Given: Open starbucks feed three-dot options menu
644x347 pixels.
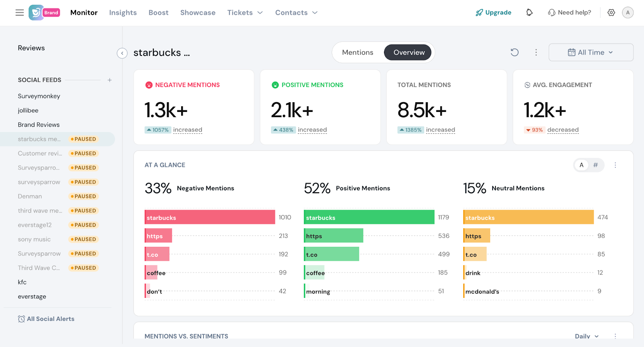Looking at the screenshot, I should [x=536, y=52].
